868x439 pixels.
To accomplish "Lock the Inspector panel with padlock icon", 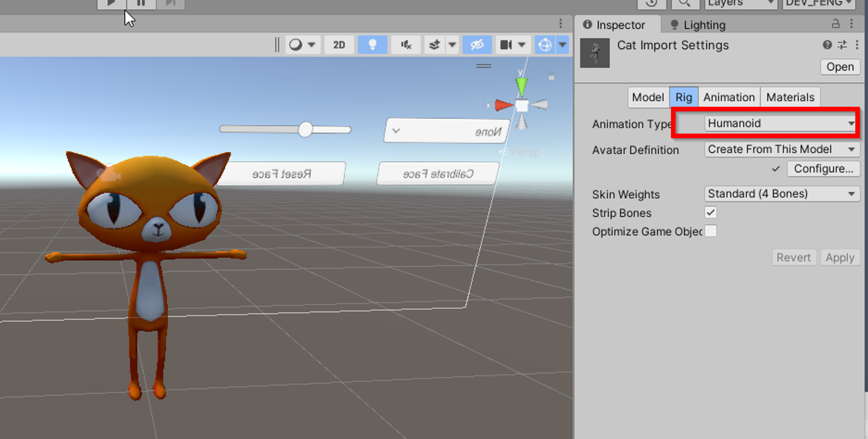I will coord(836,24).
